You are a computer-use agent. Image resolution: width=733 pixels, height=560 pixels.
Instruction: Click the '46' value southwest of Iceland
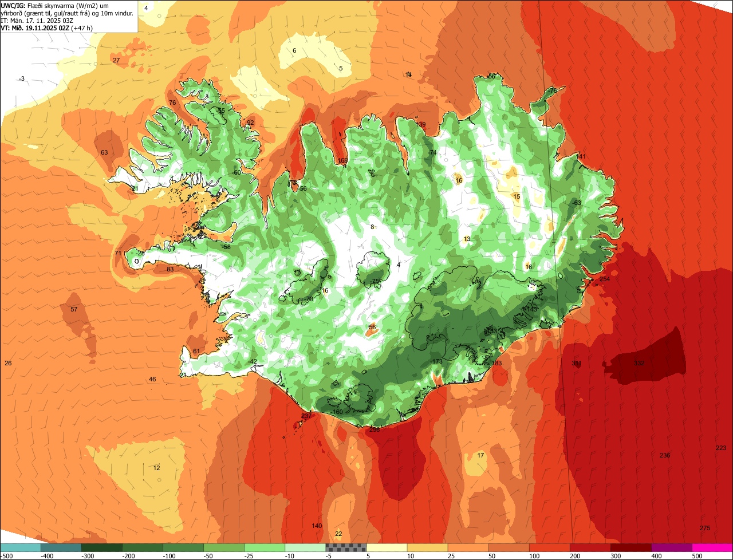click(152, 379)
